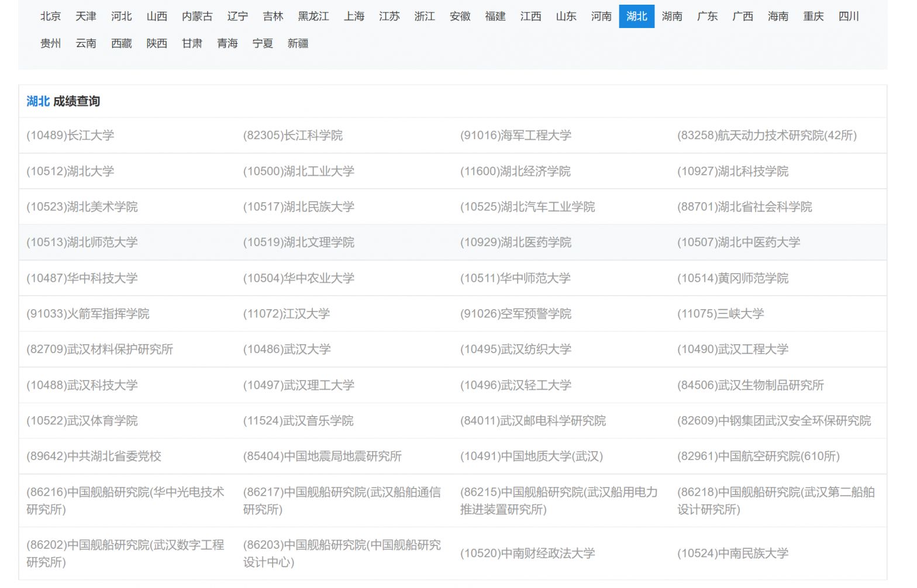Go to the 河南 tab
The image size is (917, 588).
(x=601, y=16)
